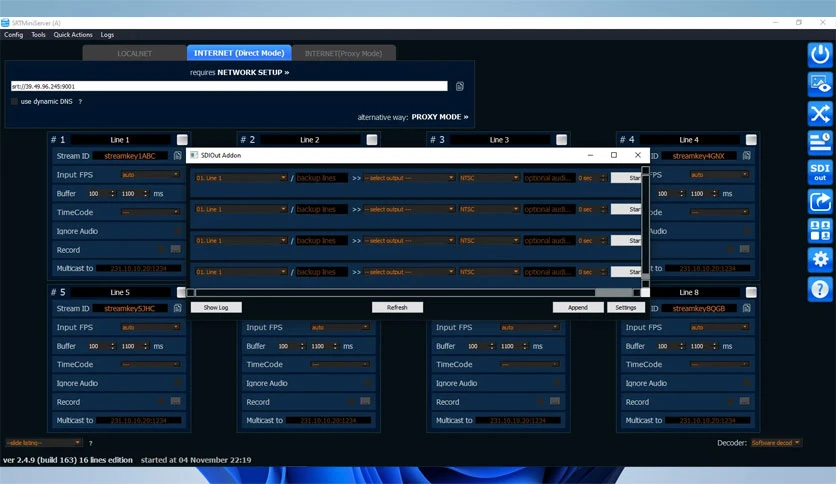Click the power button in the right sidebar

(820, 54)
